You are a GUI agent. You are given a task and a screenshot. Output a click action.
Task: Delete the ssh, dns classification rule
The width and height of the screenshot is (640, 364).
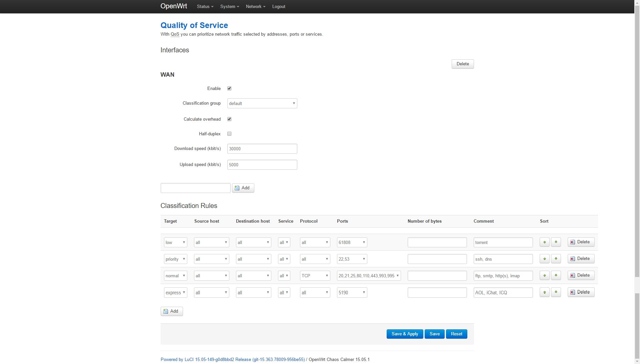(x=581, y=259)
